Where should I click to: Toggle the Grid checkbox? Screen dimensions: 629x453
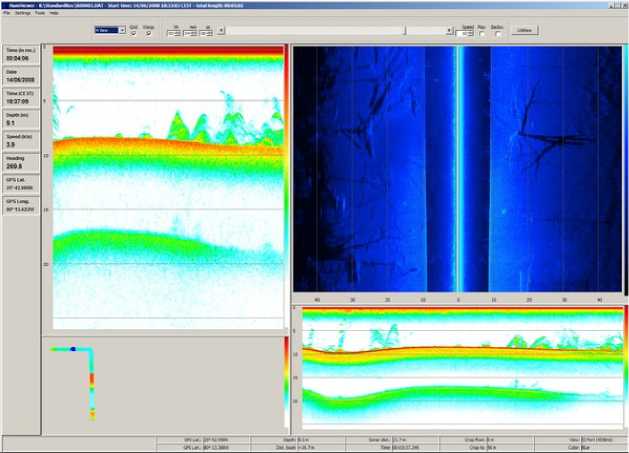point(134,34)
